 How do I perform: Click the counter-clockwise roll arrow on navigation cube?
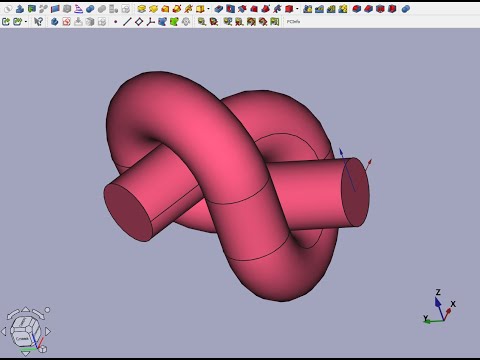coord(13,314)
